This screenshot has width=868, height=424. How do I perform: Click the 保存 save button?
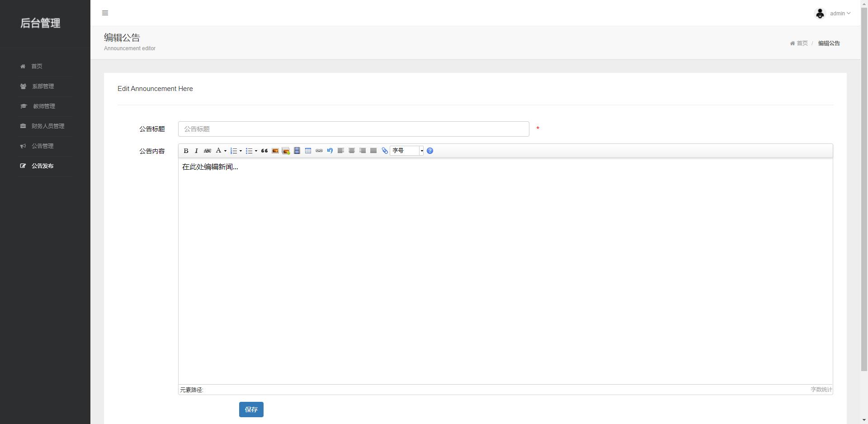tap(251, 410)
